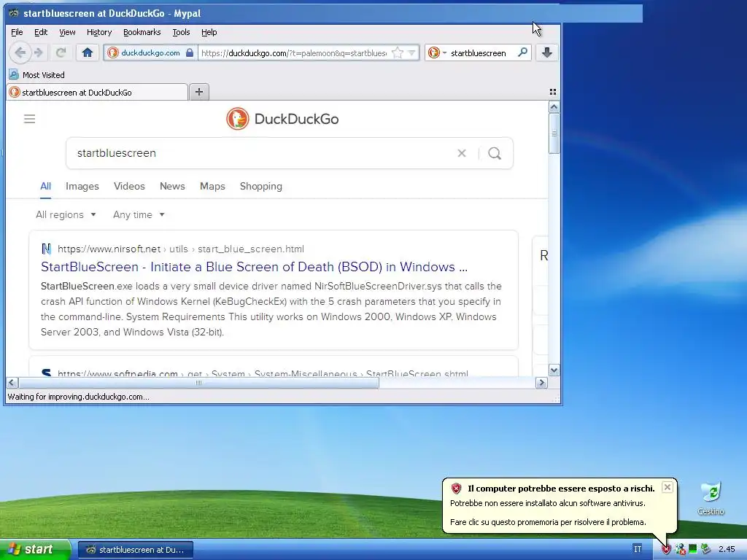Viewport: 747px width, 560px height.
Task: Click the browser address URL field
Action: [x=294, y=52]
